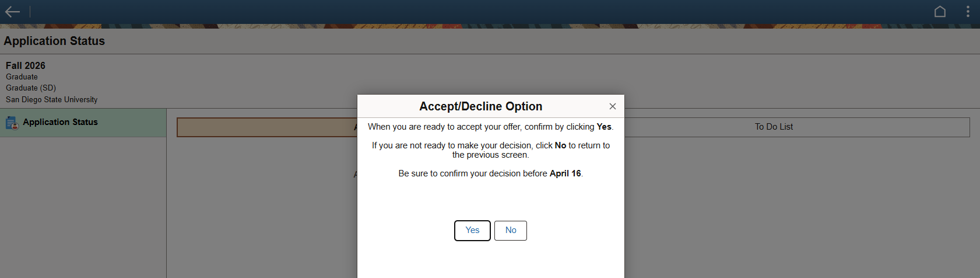
Task: Click the Application Status sidebar icon
Action: coord(12,123)
